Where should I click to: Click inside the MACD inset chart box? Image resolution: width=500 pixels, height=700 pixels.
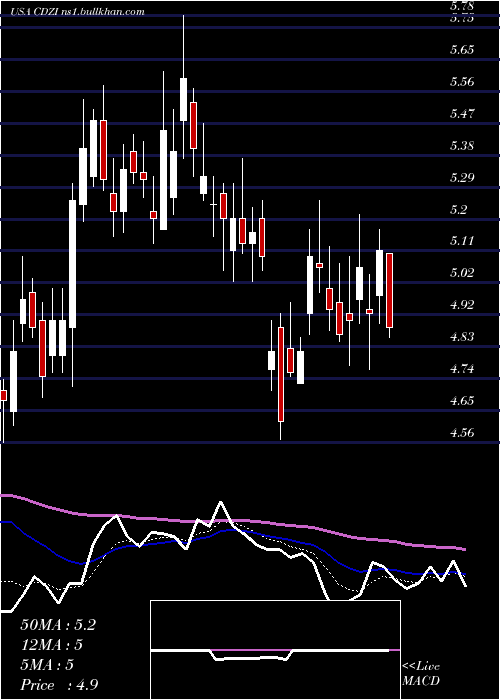(275, 650)
